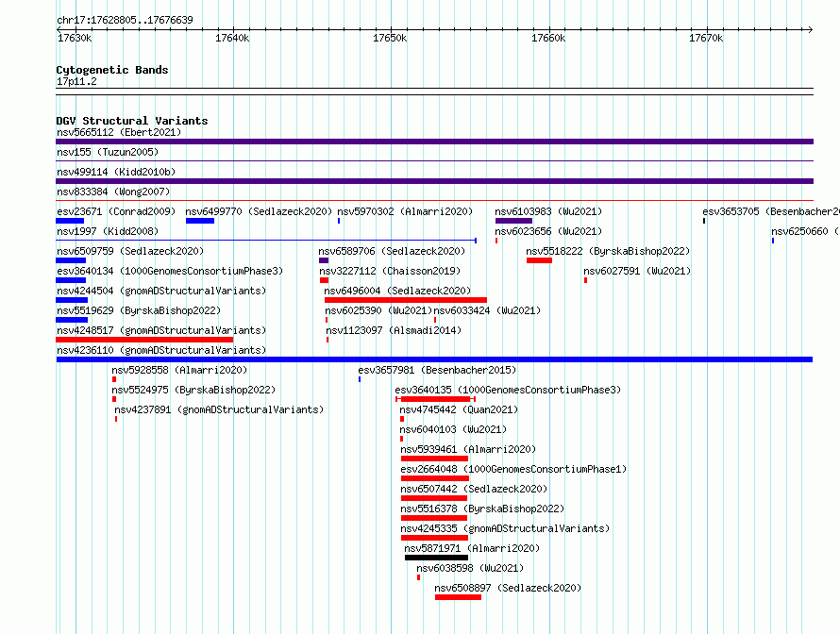Open nsv833384 (Wong2007) variant
840x634 pixels.
pyautogui.click(x=113, y=192)
